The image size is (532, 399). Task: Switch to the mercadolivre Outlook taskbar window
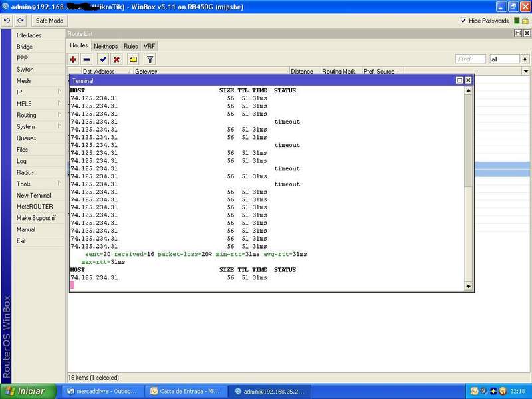[x=102, y=391]
